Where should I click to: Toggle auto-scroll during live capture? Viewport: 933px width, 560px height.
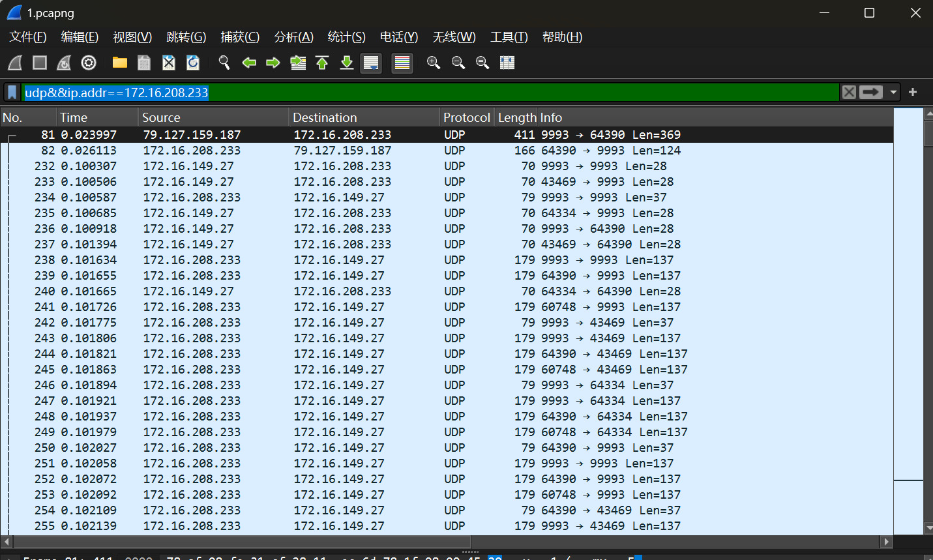(x=371, y=63)
